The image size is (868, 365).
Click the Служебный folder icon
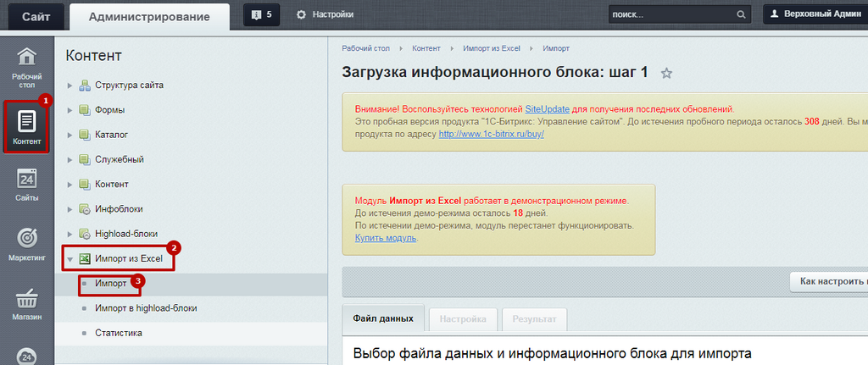[84, 160]
